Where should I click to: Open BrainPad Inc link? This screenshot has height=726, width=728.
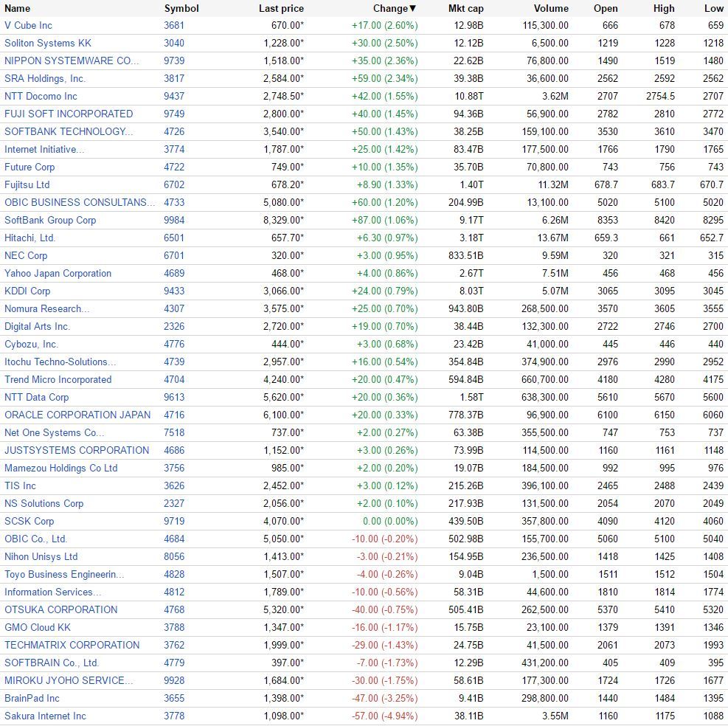click(32, 698)
